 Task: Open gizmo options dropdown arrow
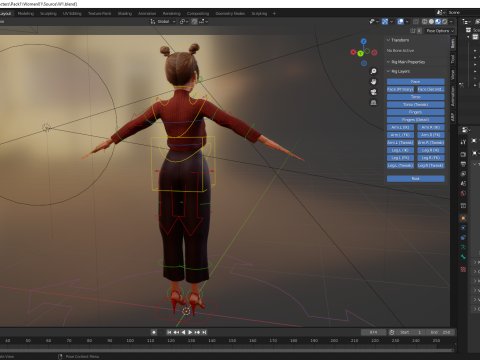click(x=392, y=22)
